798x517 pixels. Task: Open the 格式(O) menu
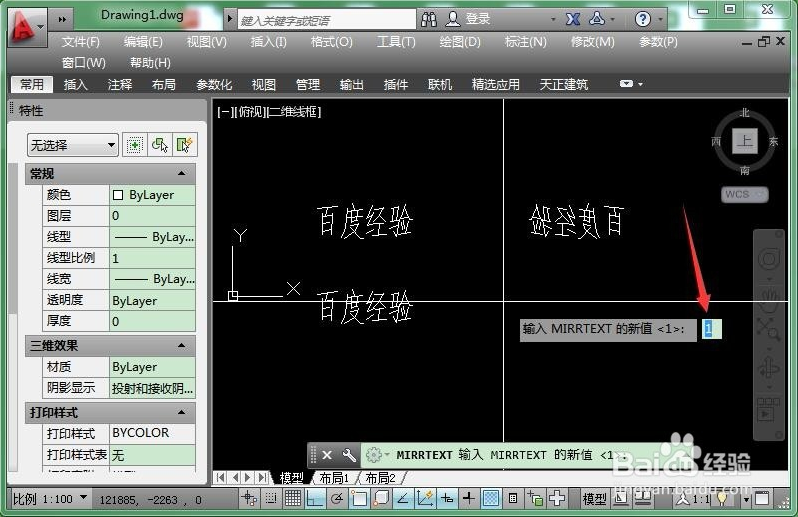click(331, 42)
